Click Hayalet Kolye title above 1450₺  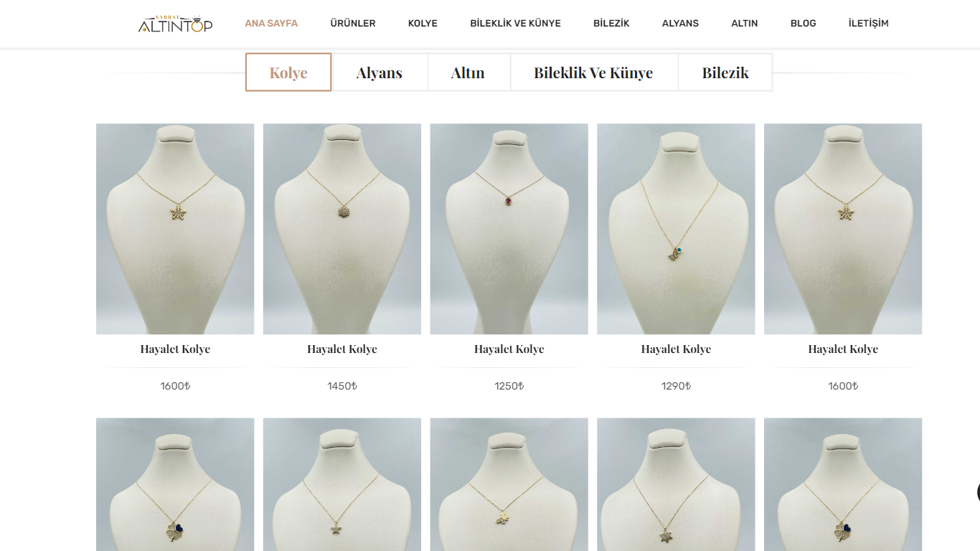pyautogui.click(x=342, y=349)
